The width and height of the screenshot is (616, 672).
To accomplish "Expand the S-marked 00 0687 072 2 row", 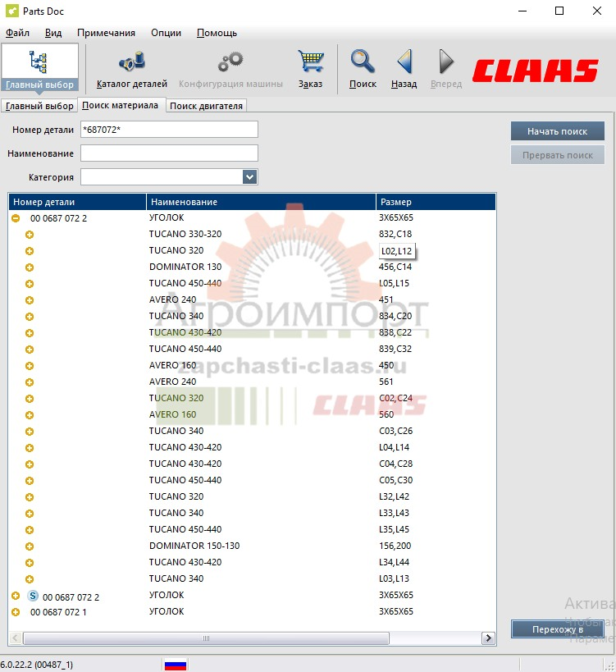I will (x=16, y=596).
